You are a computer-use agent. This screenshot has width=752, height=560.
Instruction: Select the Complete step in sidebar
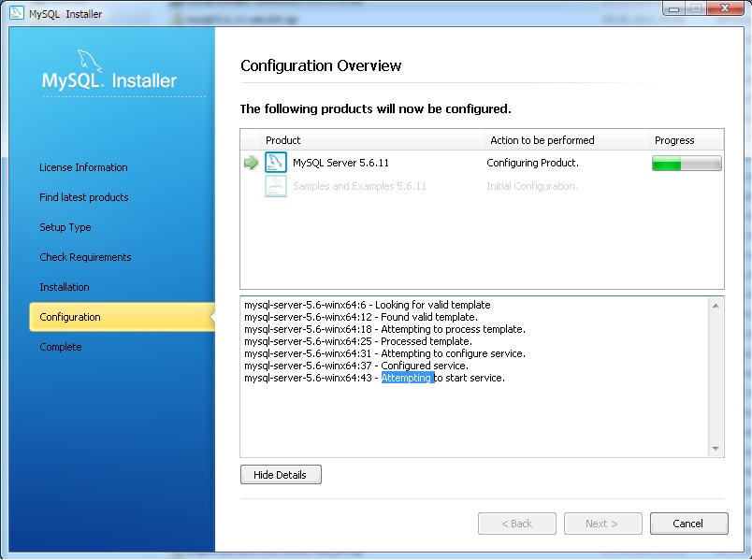61,347
